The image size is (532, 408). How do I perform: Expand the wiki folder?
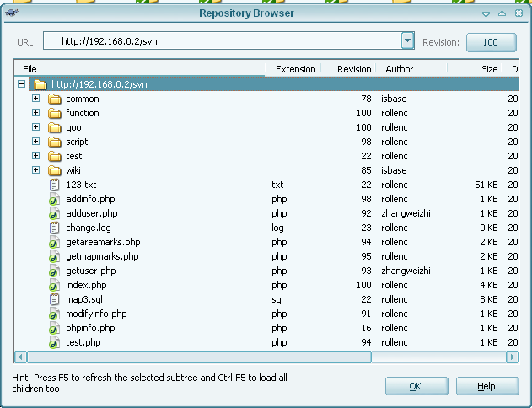click(x=35, y=170)
